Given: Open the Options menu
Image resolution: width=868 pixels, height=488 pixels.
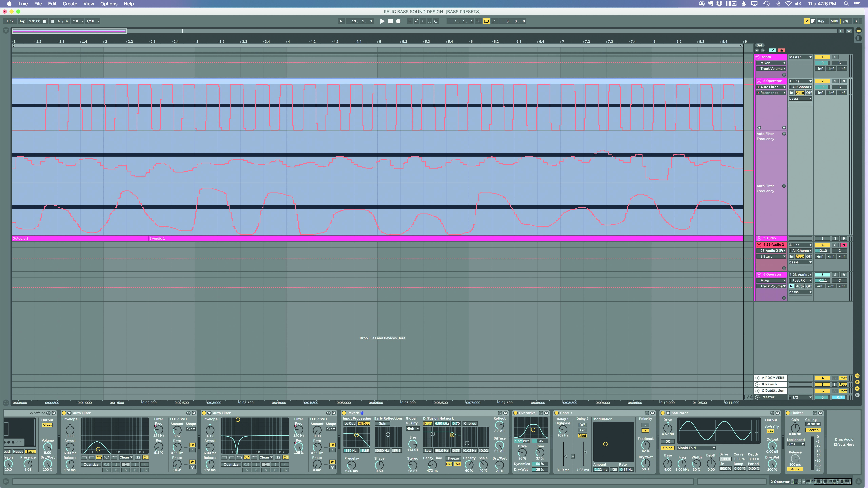Looking at the screenshot, I should 109,4.
